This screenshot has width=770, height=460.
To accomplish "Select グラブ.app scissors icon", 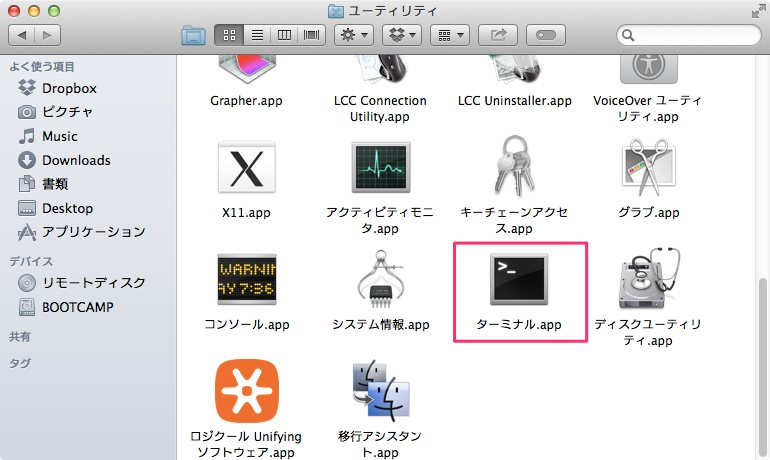I will pos(648,167).
